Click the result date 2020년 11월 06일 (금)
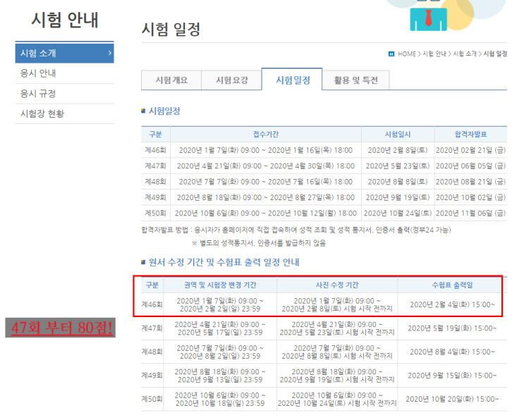 click(x=471, y=213)
